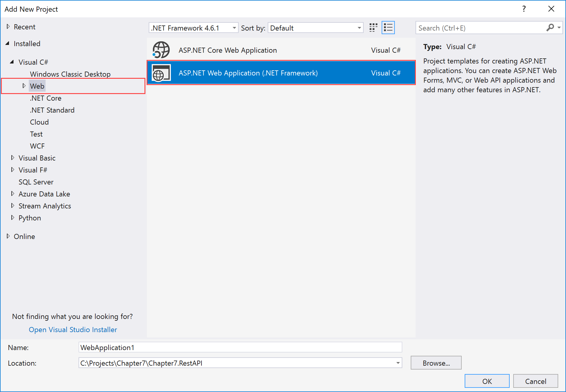Expand the Stream Analytics node
566x392 pixels.
point(13,205)
